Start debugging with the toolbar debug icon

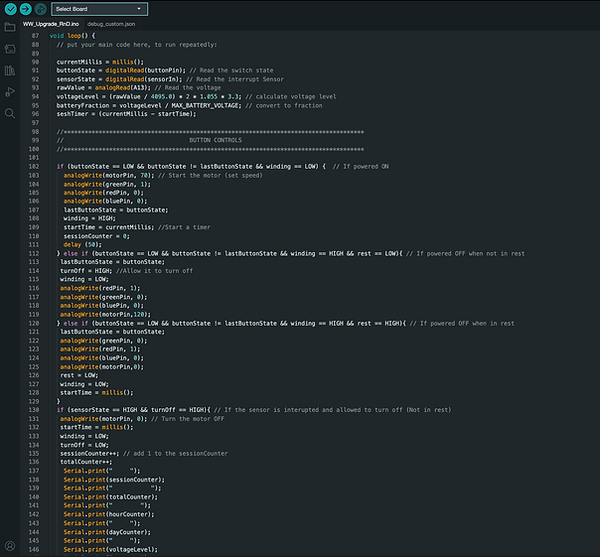[42, 9]
